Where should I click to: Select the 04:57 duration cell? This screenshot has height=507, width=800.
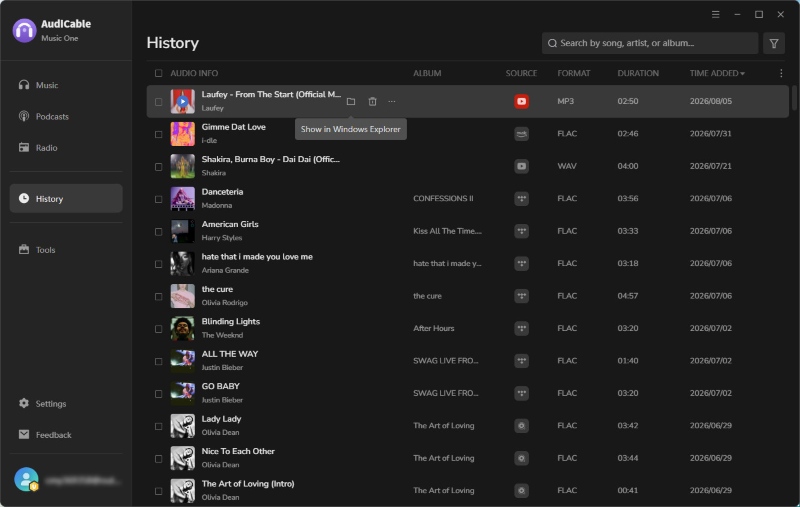(x=628, y=296)
